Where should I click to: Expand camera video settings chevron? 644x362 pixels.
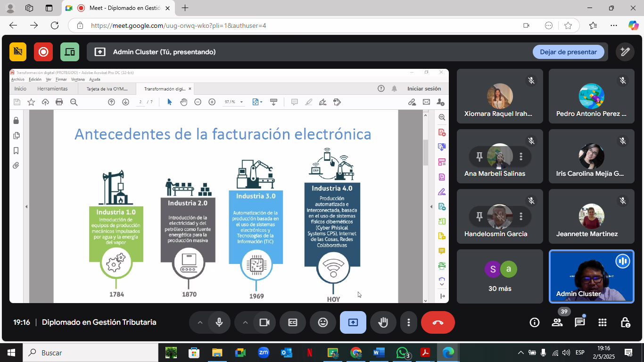click(245, 322)
